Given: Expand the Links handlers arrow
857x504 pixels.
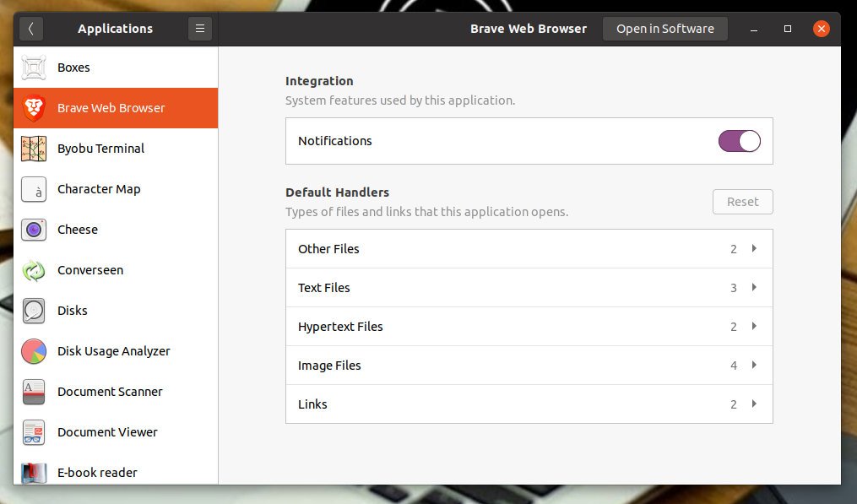Looking at the screenshot, I should point(753,404).
